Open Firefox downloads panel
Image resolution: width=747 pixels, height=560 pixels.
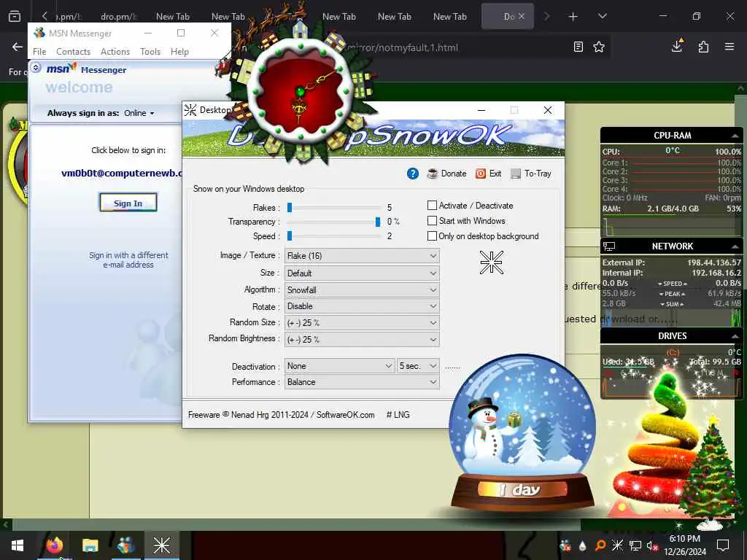coord(677,46)
